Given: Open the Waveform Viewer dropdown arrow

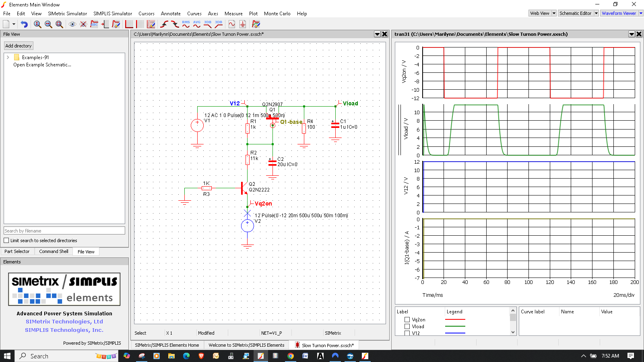Looking at the screenshot, I should click(x=641, y=13).
